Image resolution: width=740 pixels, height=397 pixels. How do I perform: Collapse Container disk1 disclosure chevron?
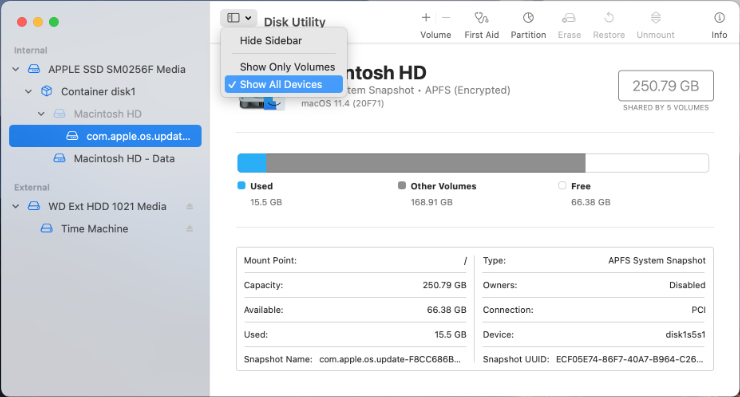pyautogui.click(x=28, y=92)
